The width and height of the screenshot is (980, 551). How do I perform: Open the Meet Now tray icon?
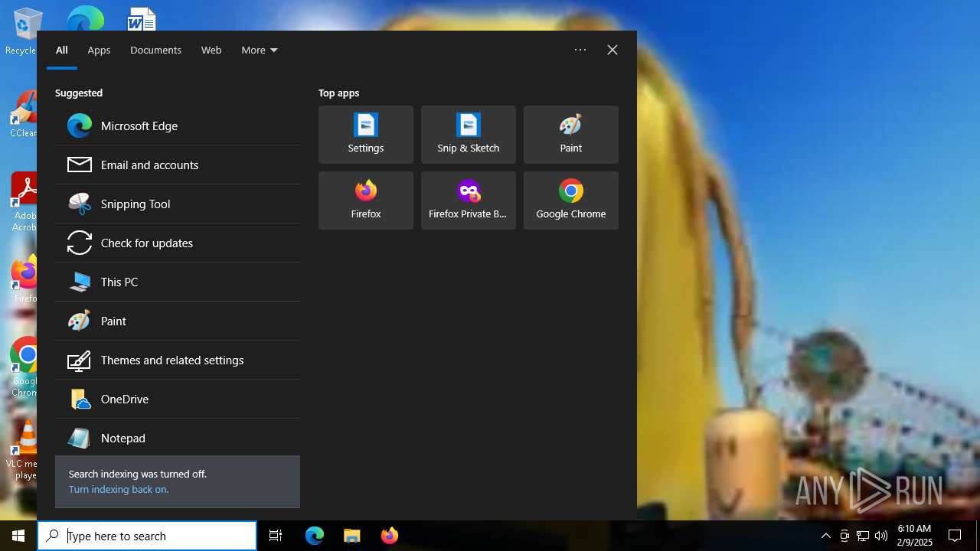[844, 536]
